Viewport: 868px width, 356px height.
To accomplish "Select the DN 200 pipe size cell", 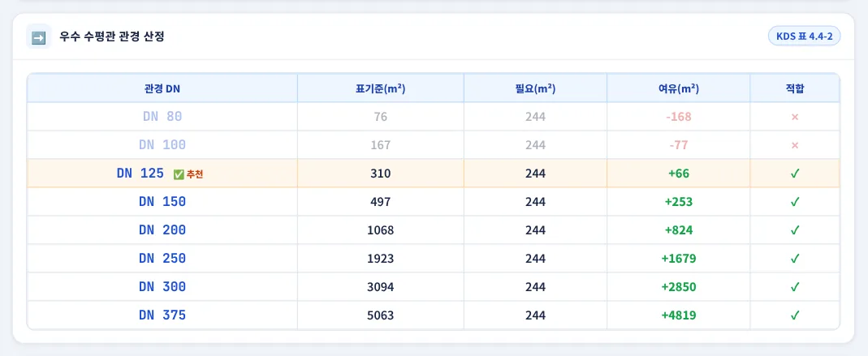I will (162, 230).
